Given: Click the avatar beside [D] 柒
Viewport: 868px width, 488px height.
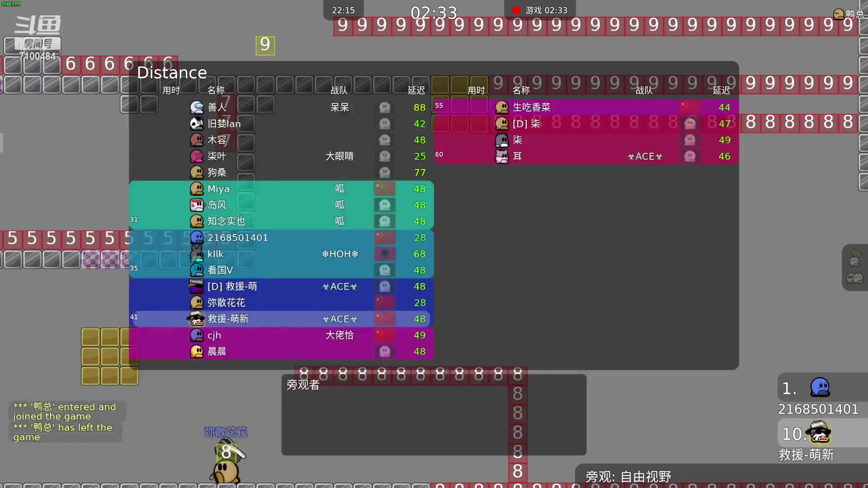Looking at the screenshot, I should pyautogui.click(x=502, y=123).
